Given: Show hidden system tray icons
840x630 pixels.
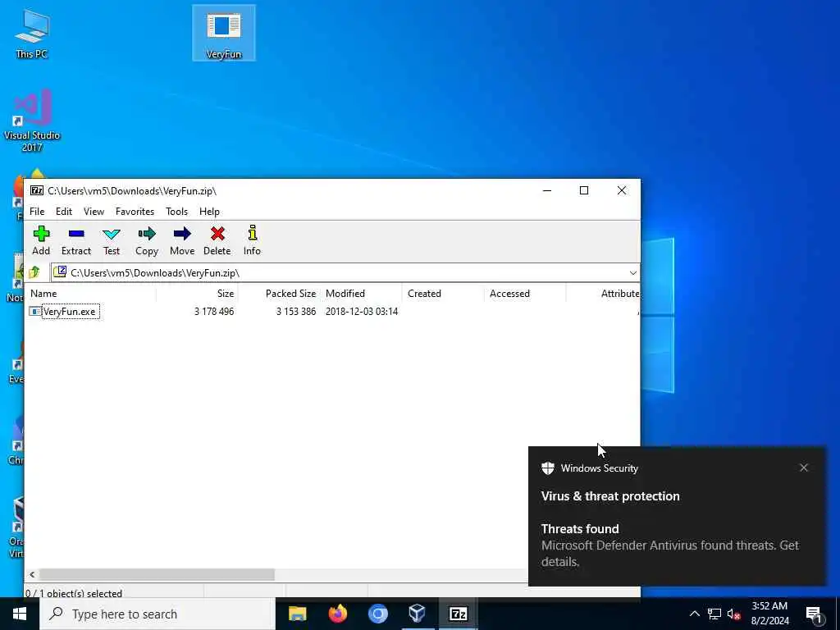Looking at the screenshot, I should [x=694, y=614].
